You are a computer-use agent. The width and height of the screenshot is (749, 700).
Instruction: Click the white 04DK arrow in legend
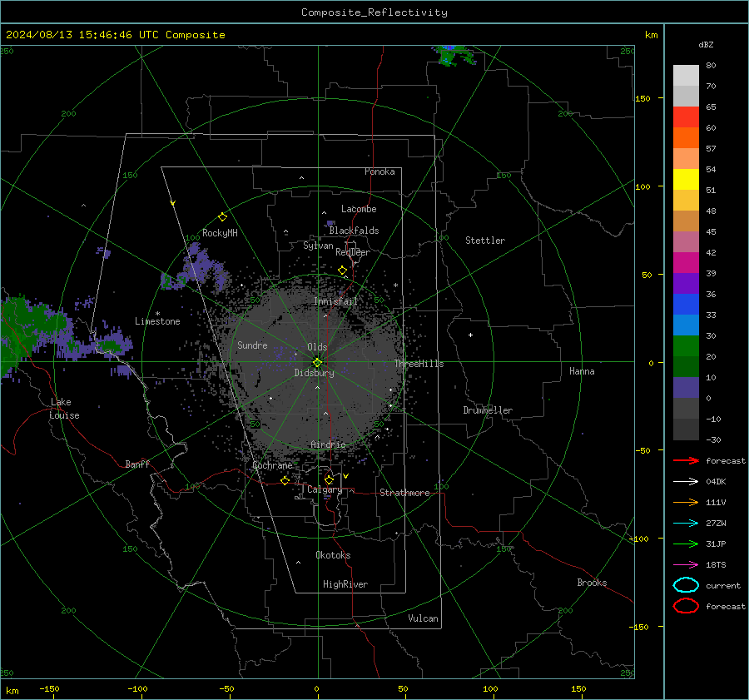click(686, 481)
